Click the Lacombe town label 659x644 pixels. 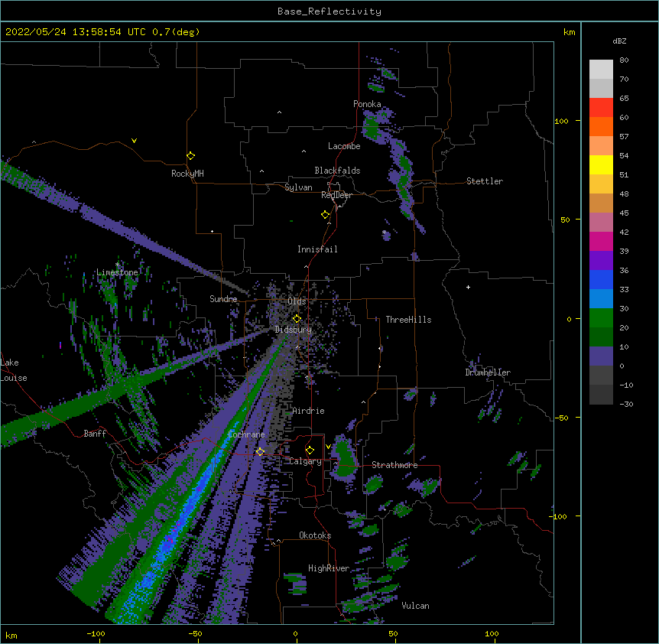coord(344,146)
